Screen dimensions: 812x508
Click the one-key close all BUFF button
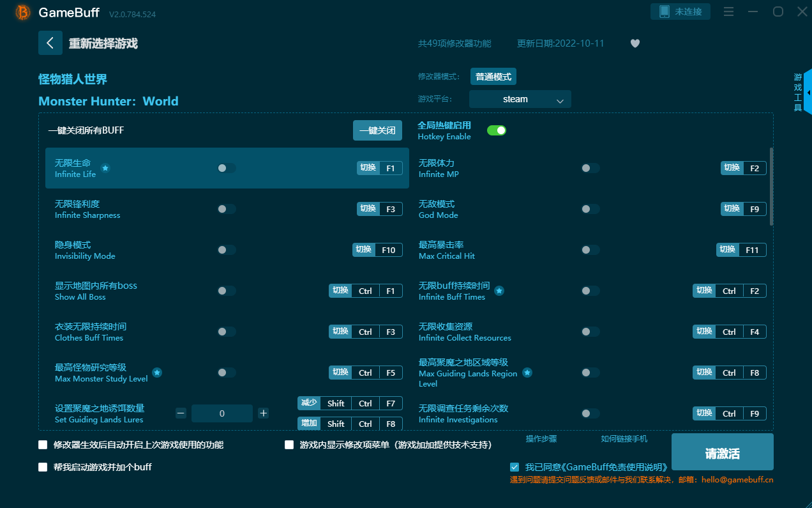click(x=377, y=130)
